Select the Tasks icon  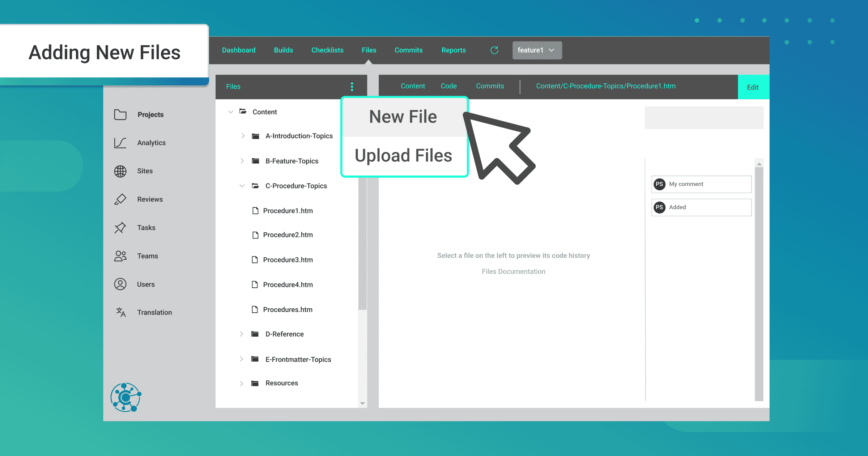(120, 228)
